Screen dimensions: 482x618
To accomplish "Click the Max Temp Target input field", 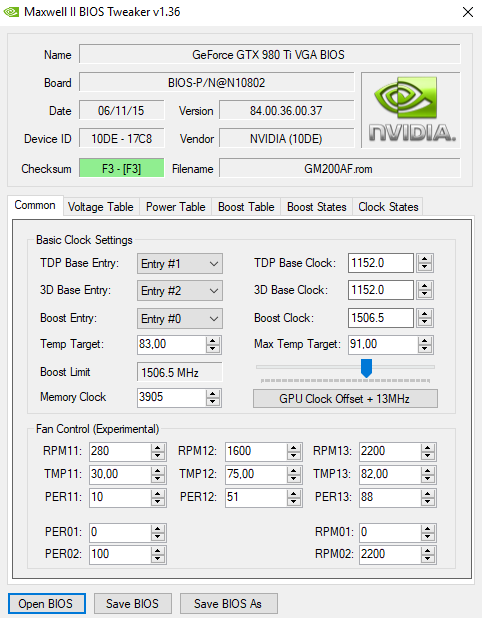I will (382, 344).
